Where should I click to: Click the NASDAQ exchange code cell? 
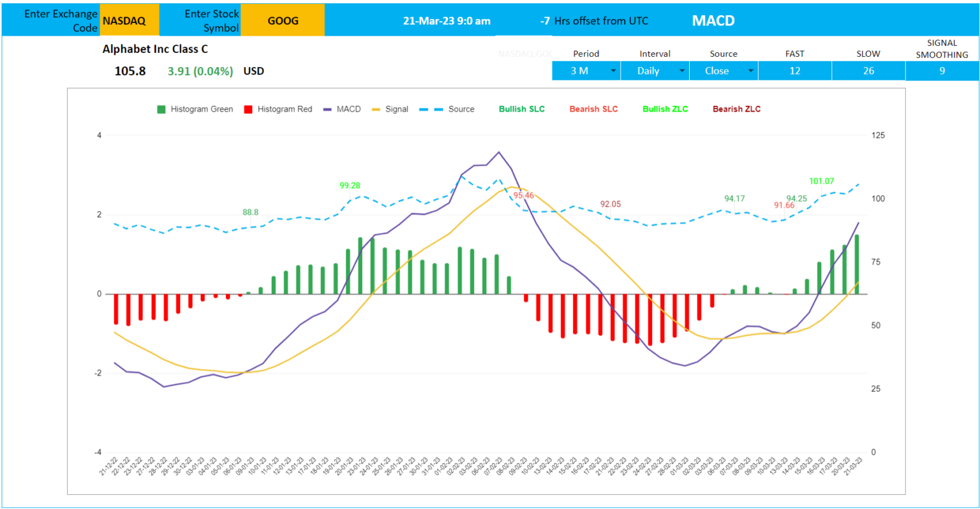click(x=129, y=19)
